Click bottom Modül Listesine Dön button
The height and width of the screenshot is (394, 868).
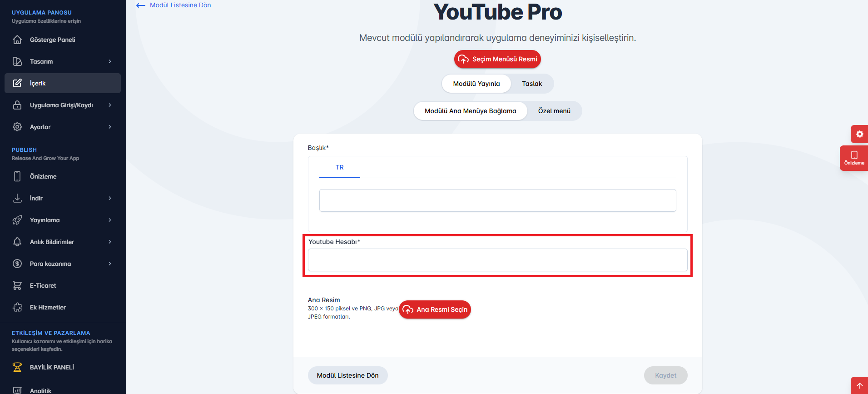tap(347, 375)
